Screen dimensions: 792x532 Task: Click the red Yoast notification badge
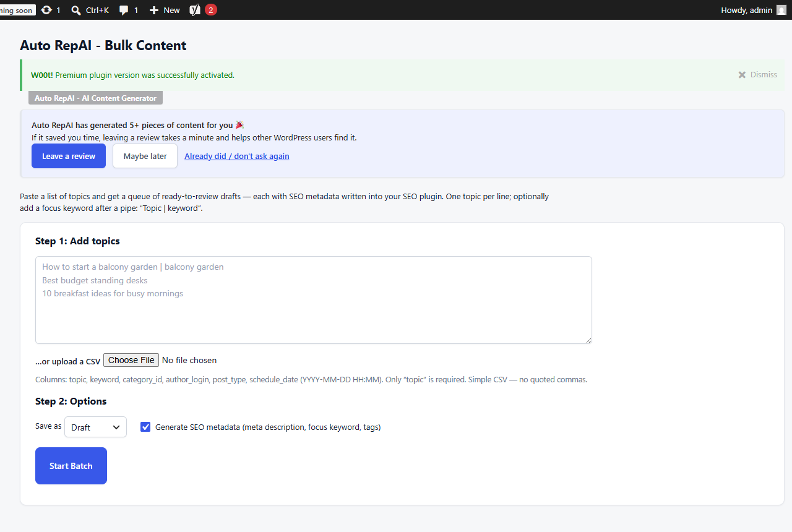[211, 10]
